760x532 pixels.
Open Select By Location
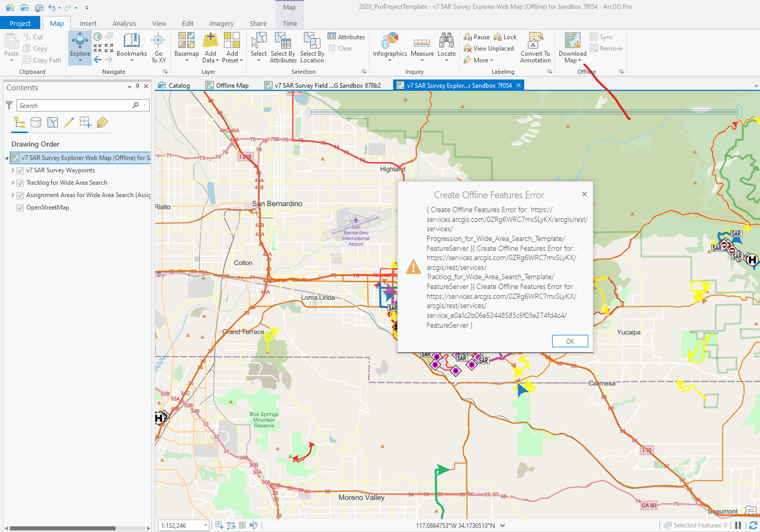pos(312,47)
